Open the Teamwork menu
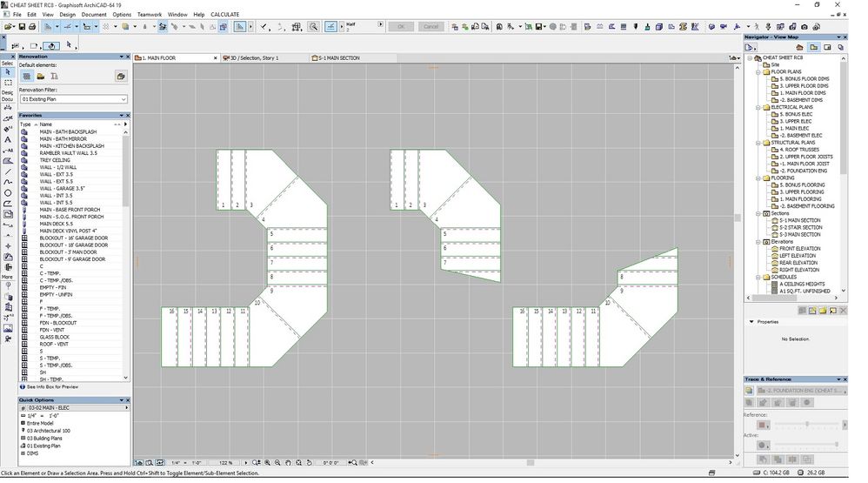 click(150, 15)
